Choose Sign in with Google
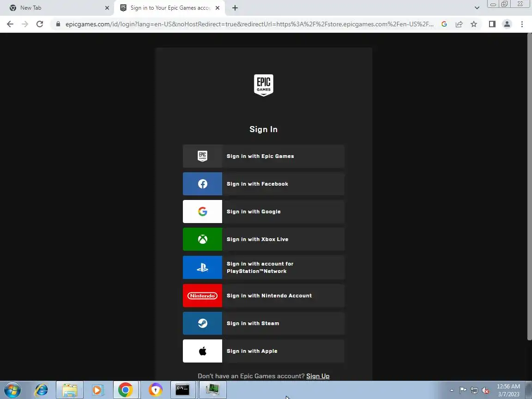The height and width of the screenshot is (399, 532). 264,212
